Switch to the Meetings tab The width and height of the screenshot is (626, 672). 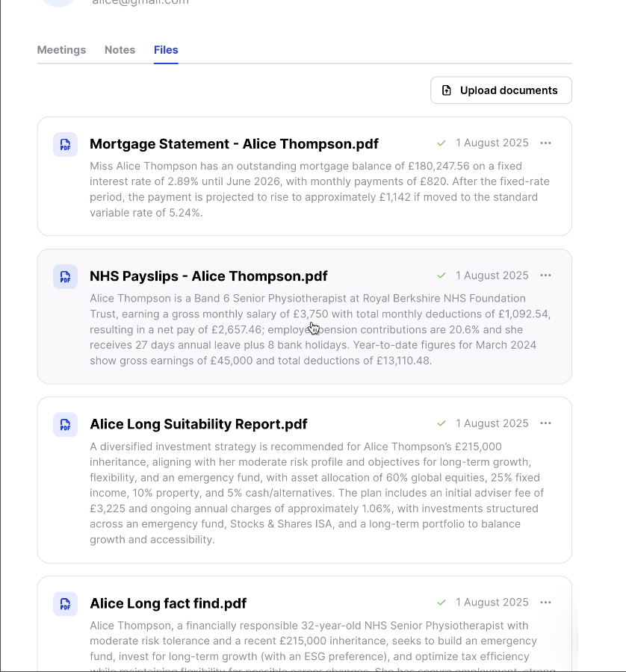[x=61, y=50]
